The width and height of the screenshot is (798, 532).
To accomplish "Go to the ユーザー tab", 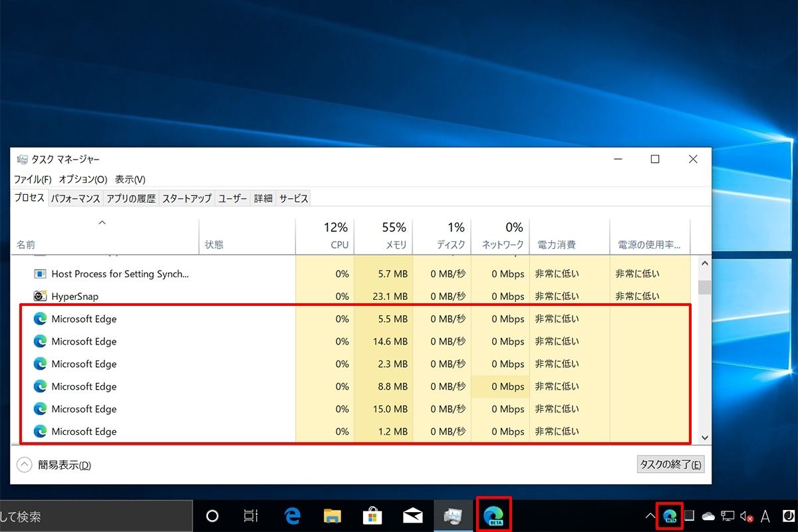I will (233, 199).
